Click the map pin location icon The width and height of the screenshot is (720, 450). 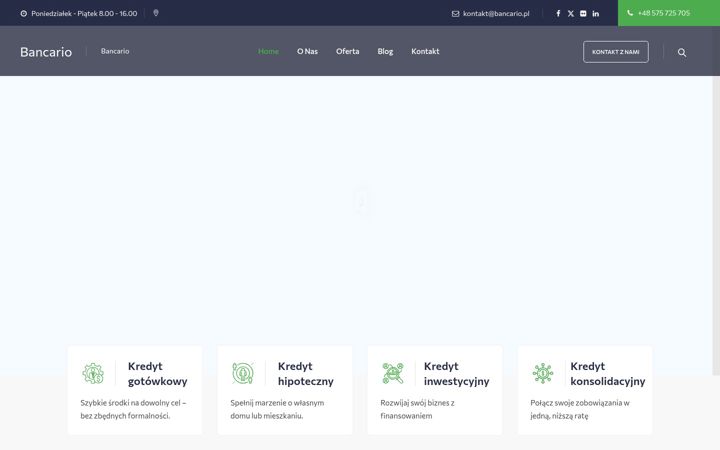click(156, 13)
